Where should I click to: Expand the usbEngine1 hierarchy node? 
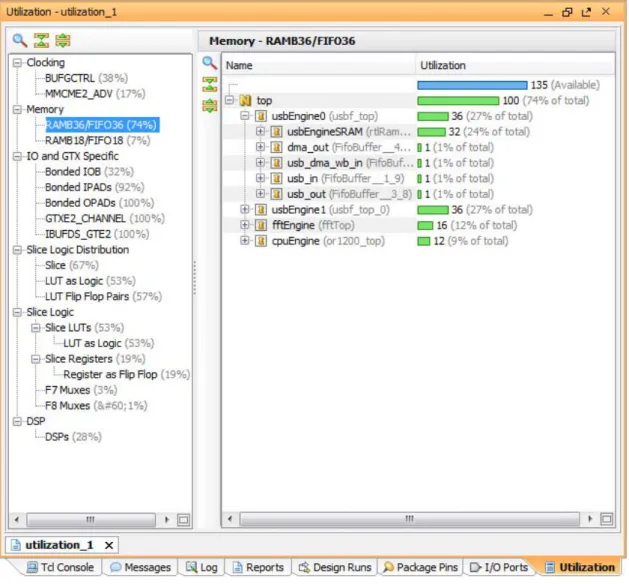point(244,209)
